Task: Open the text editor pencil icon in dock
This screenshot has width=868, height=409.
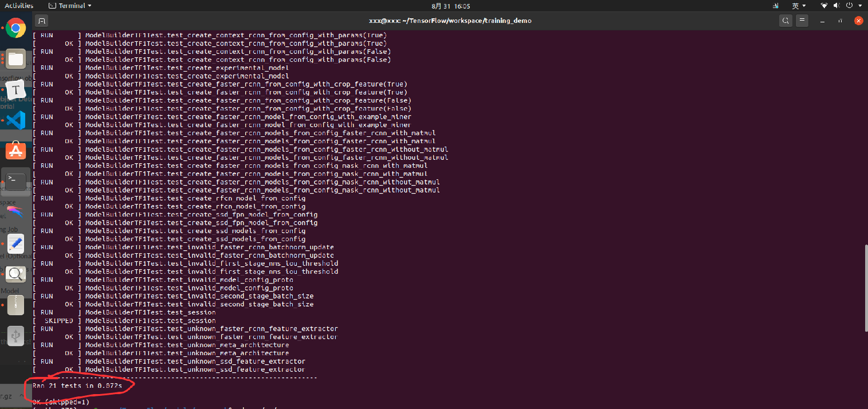Action: (x=15, y=243)
